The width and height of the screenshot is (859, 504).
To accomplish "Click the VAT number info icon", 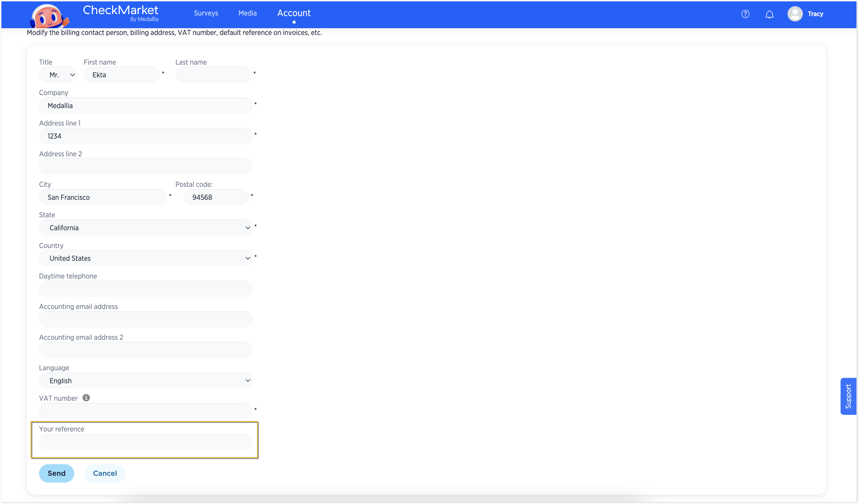I will (86, 397).
